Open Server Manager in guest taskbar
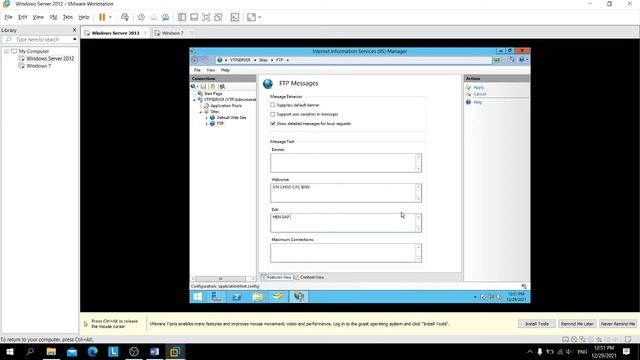This screenshot has width=640, height=360. (x=216, y=297)
